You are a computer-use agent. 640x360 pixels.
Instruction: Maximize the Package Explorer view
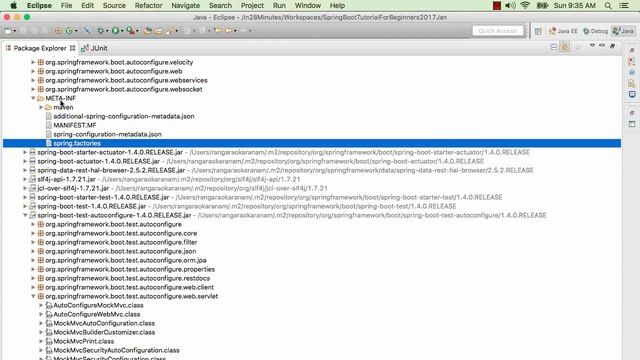pos(612,46)
